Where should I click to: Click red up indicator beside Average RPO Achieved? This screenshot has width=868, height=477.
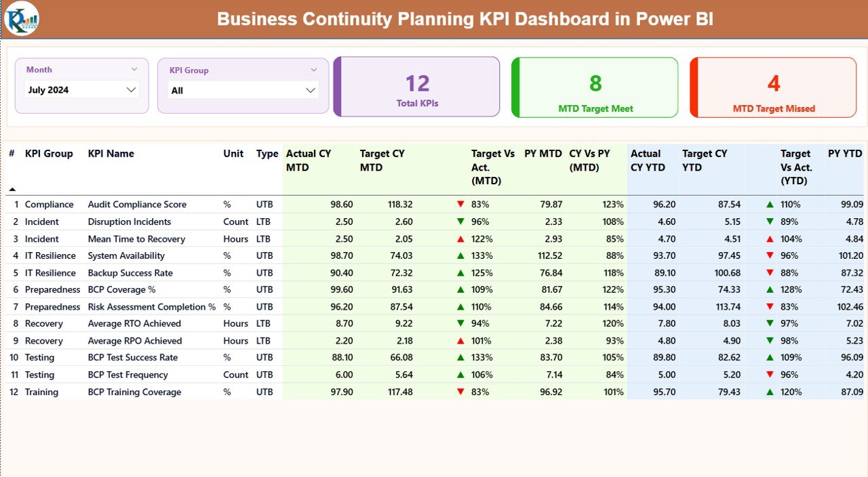point(460,340)
